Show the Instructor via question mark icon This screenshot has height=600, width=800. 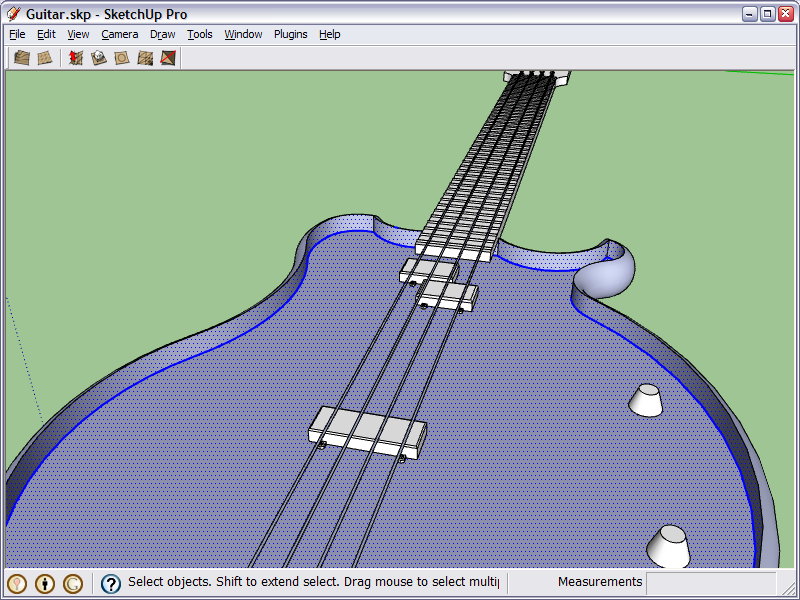coord(111,583)
